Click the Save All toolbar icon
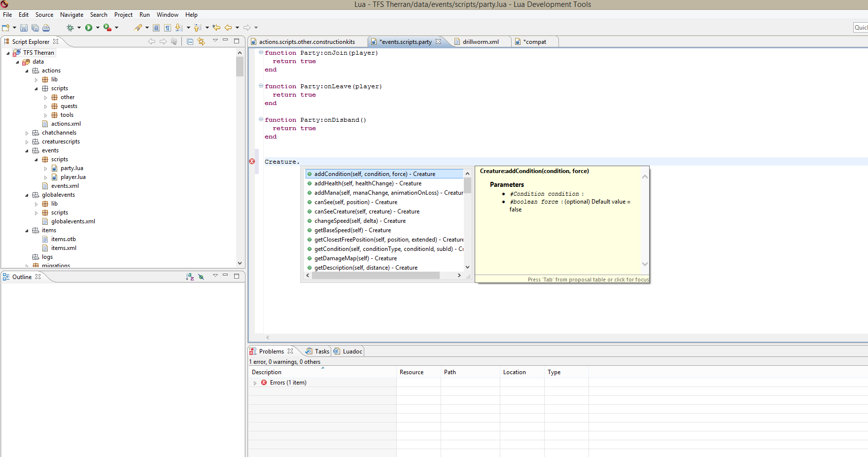Image resolution: width=868 pixels, height=457 pixels. click(35, 28)
